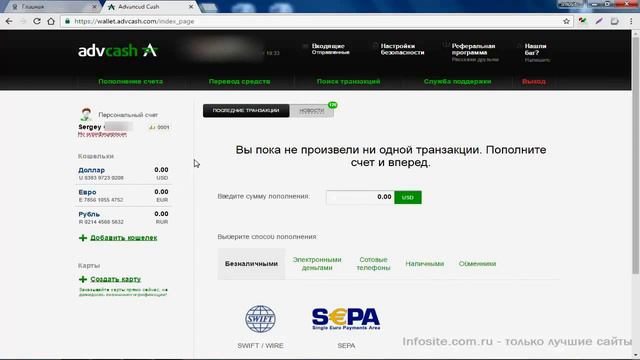Click the Создать карту link
Viewport: 640px width, 360px height.
(116, 279)
